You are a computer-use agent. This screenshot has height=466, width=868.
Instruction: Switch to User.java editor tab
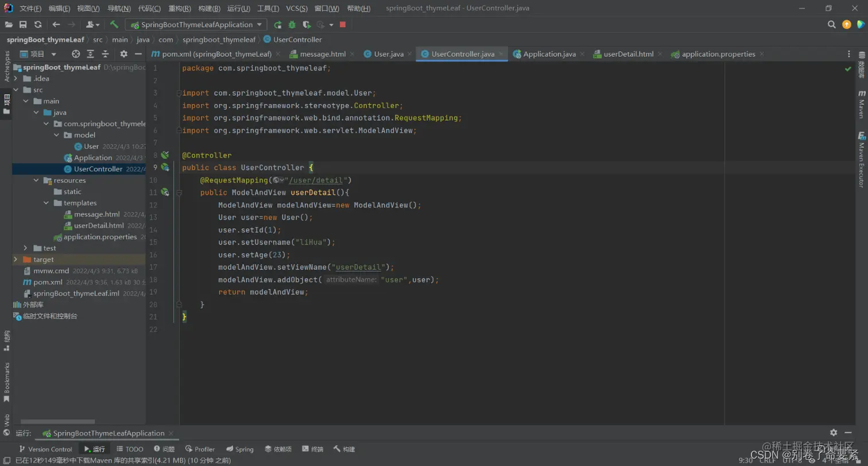(389, 54)
